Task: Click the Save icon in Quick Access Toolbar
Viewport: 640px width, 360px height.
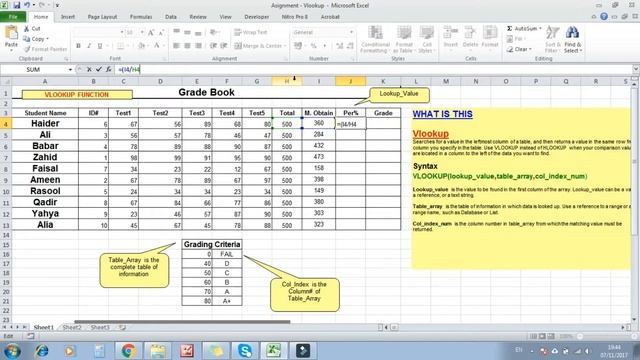Action: 17,5
